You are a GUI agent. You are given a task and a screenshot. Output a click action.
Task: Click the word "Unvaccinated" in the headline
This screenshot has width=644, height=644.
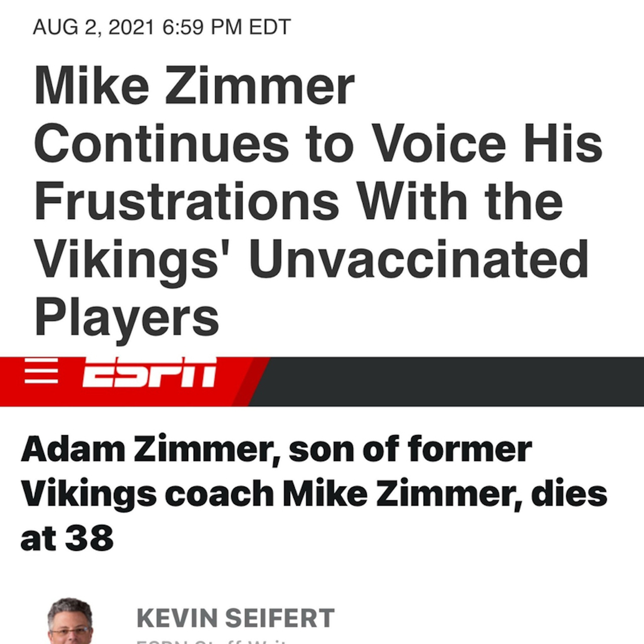[418, 259]
